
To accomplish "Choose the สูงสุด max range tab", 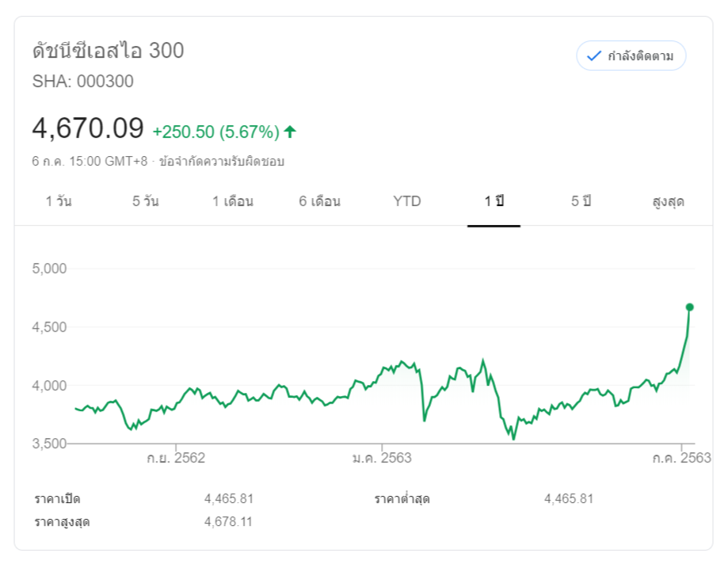I will [668, 201].
